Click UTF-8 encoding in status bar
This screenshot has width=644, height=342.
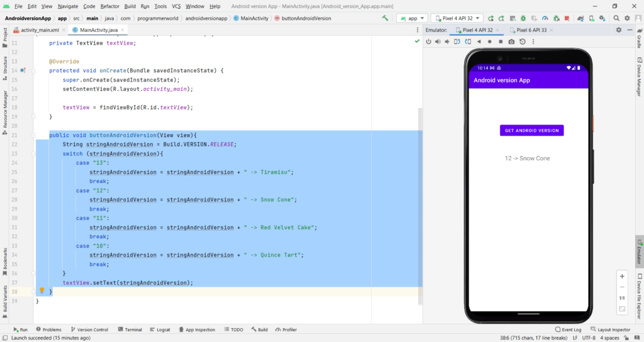pos(589,338)
